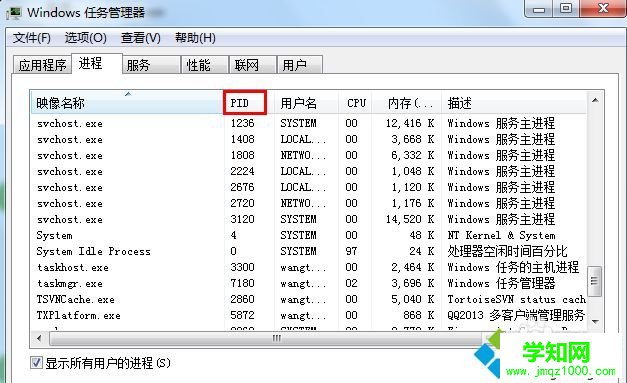Click PID value 3300
The height and width of the screenshot is (383, 627).
pos(242,267)
